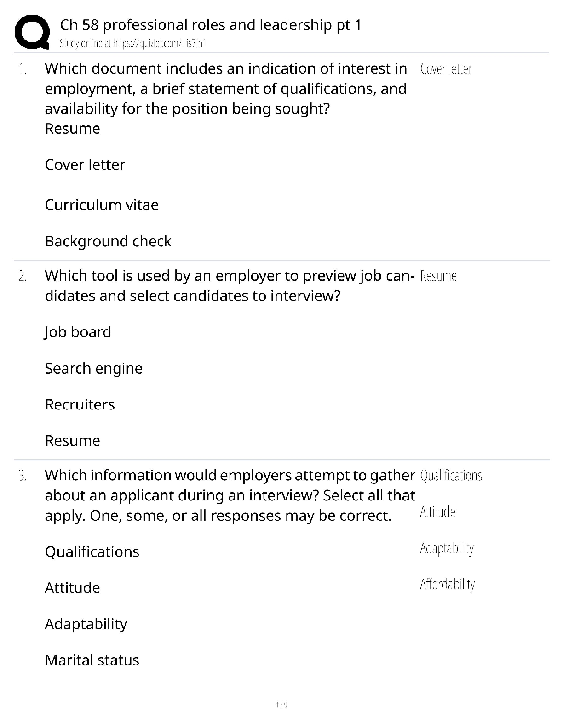
Task: Pick the 'Job board' answer option
Action: [78, 332]
